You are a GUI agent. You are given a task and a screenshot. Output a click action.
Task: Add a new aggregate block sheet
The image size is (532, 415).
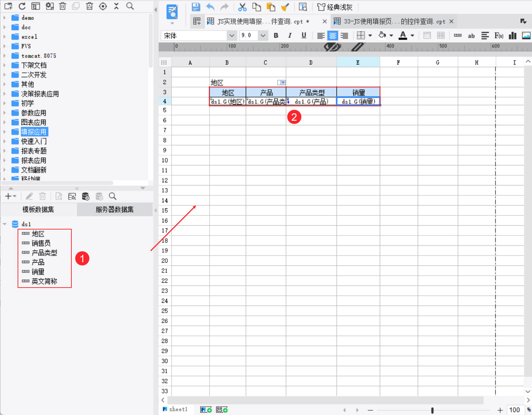[222, 410]
